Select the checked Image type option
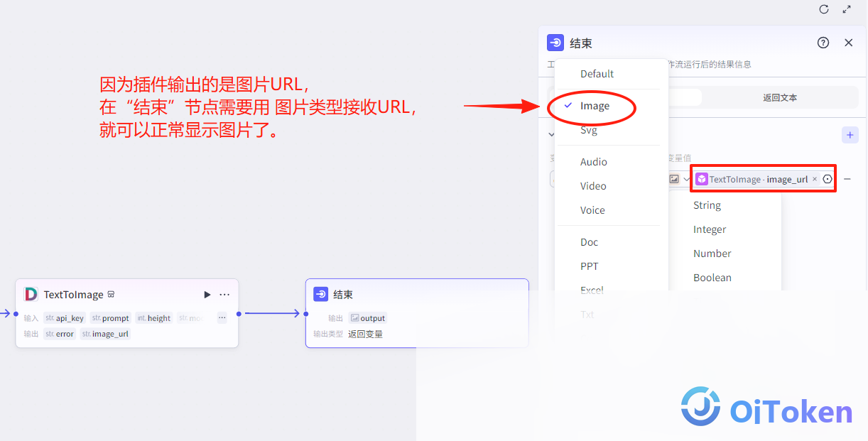The width and height of the screenshot is (868, 441). point(595,106)
